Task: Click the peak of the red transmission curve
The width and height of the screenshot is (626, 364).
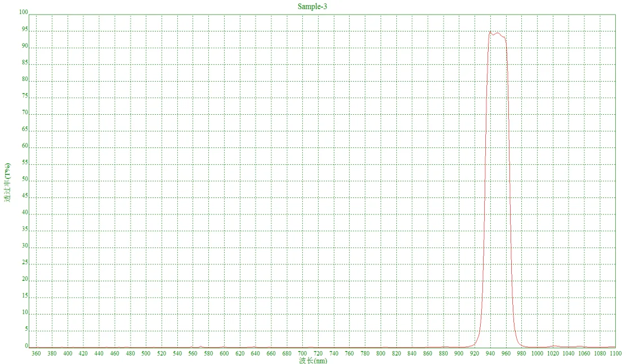Action: (x=490, y=32)
